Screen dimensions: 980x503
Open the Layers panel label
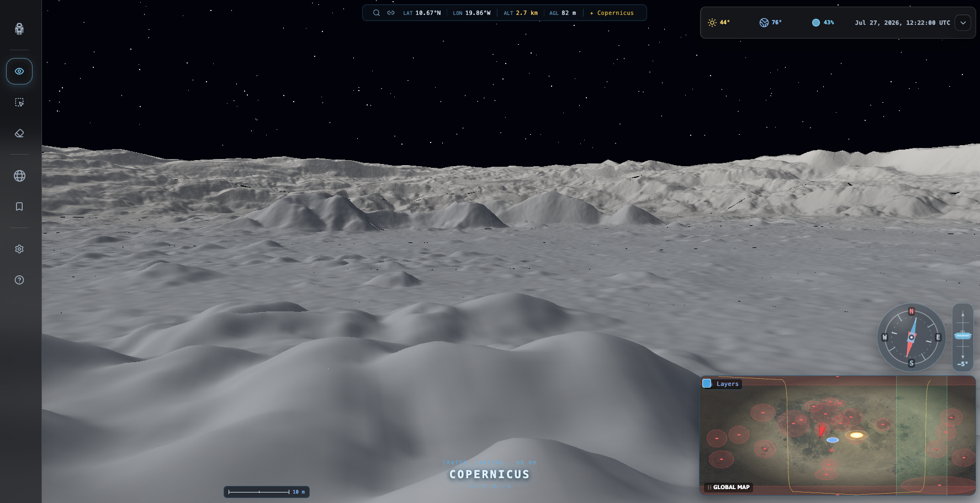pyautogui.click(x=727, y=384)
